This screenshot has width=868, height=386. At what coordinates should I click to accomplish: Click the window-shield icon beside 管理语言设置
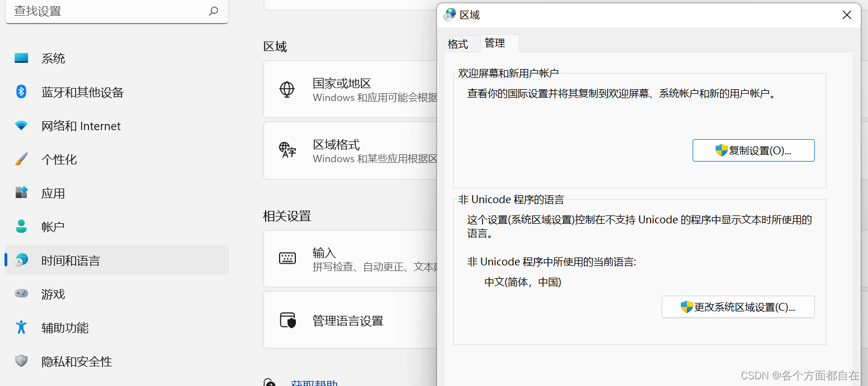pyautogui.click(x=287, y=320)
